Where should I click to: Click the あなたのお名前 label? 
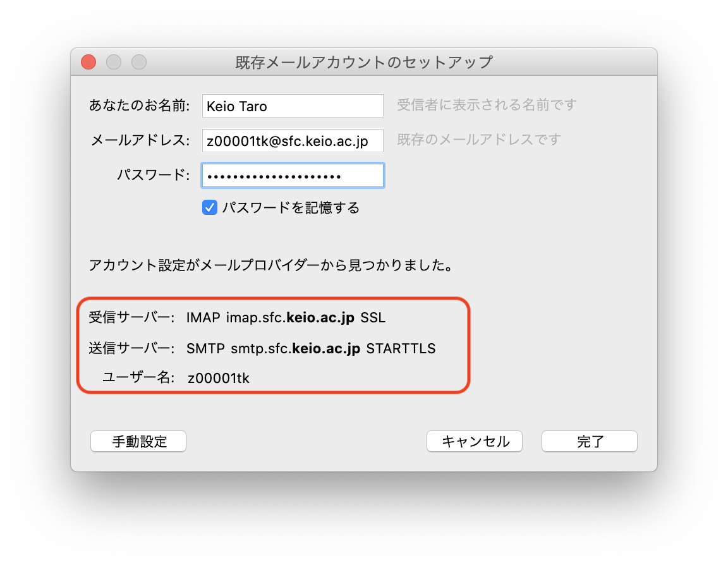(x=139, y=106)
